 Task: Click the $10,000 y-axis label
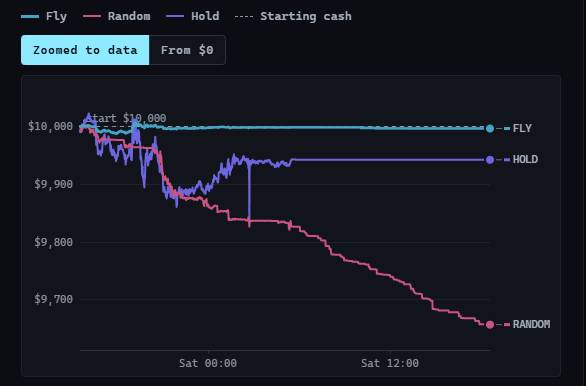tap(50, 126)
